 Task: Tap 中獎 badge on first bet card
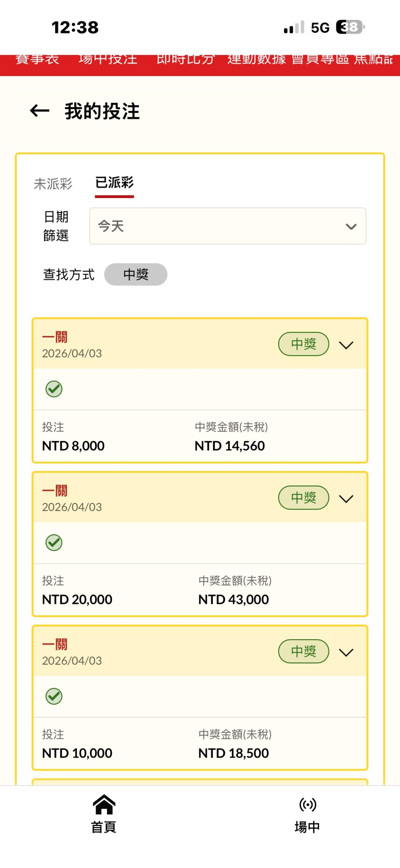tap(304, 344)
